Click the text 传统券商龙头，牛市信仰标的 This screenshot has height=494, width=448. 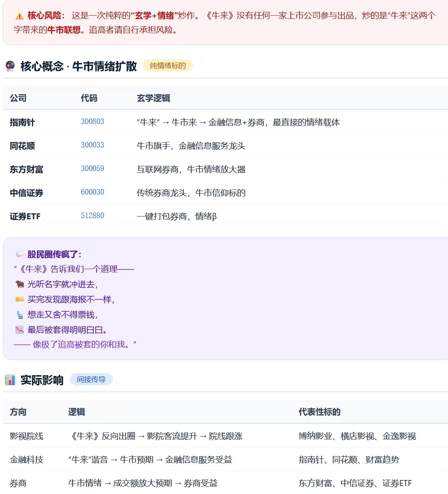pyautogui.click(x=191, y=193)
